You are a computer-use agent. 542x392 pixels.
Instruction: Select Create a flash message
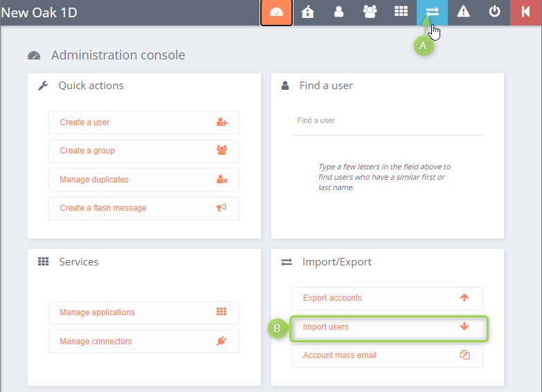click(143, 208)
